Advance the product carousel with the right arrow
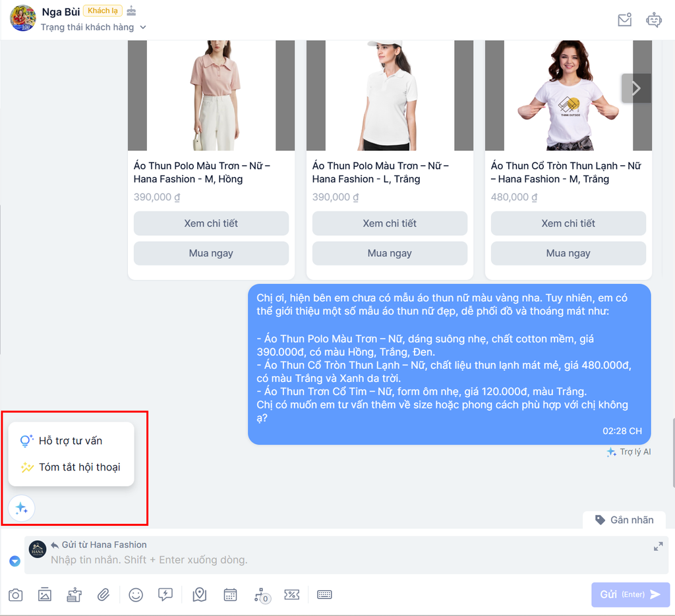The height and width of the screenshot is (616, 675). (635, 87)
